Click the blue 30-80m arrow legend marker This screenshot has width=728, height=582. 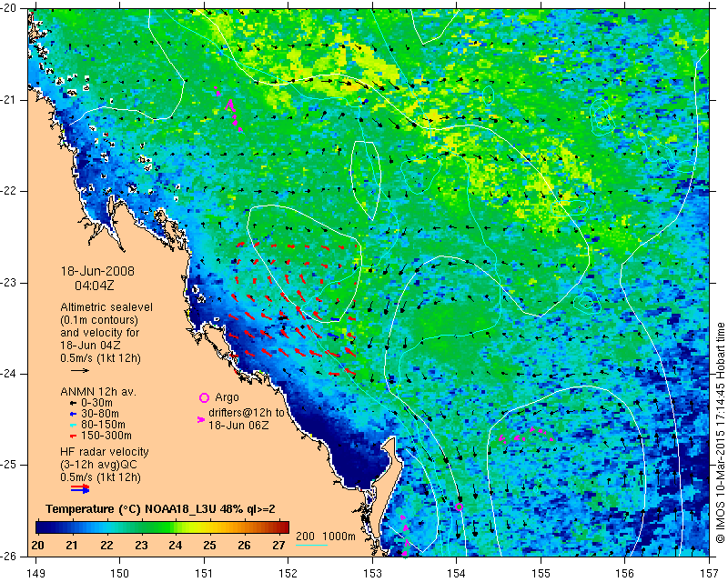73,414
